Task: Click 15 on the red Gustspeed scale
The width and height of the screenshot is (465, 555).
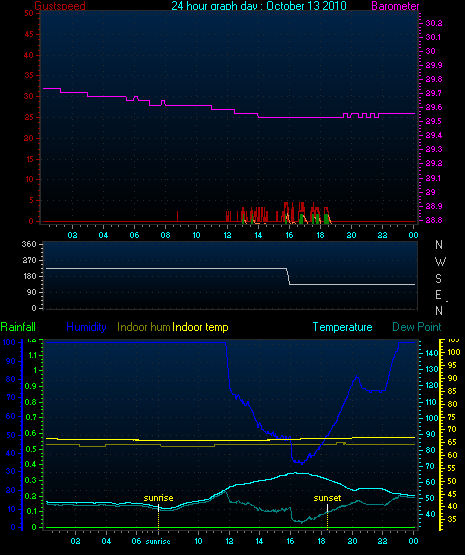Action: pyautogui.click(x=29, y=159)
